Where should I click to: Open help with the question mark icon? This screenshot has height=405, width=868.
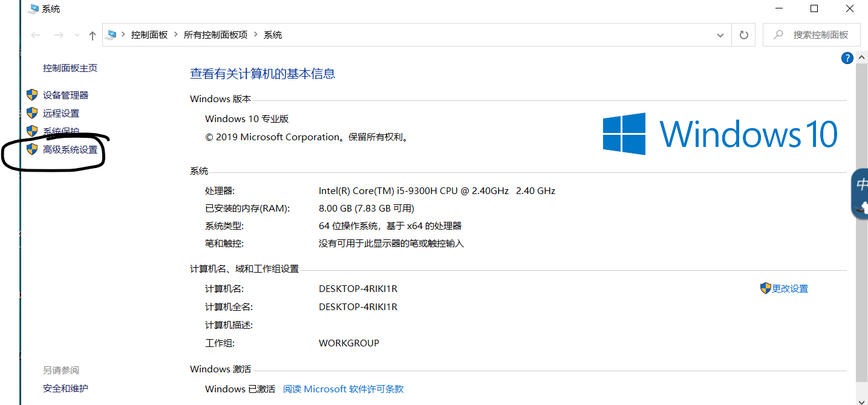click(847, 58)
